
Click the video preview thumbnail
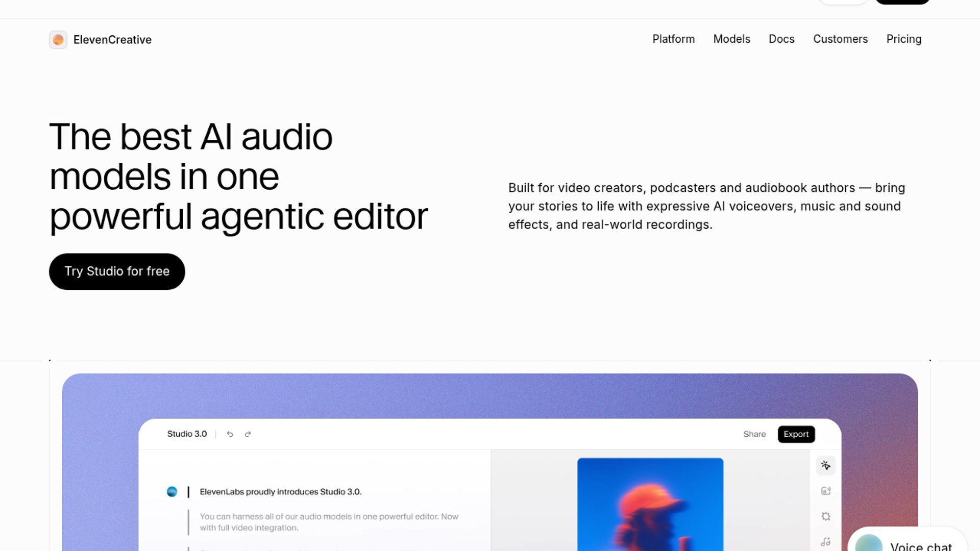650,505
